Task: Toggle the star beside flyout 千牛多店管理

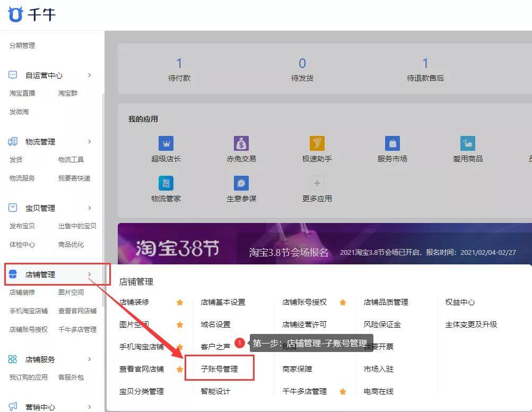Action: pos(343,392)
